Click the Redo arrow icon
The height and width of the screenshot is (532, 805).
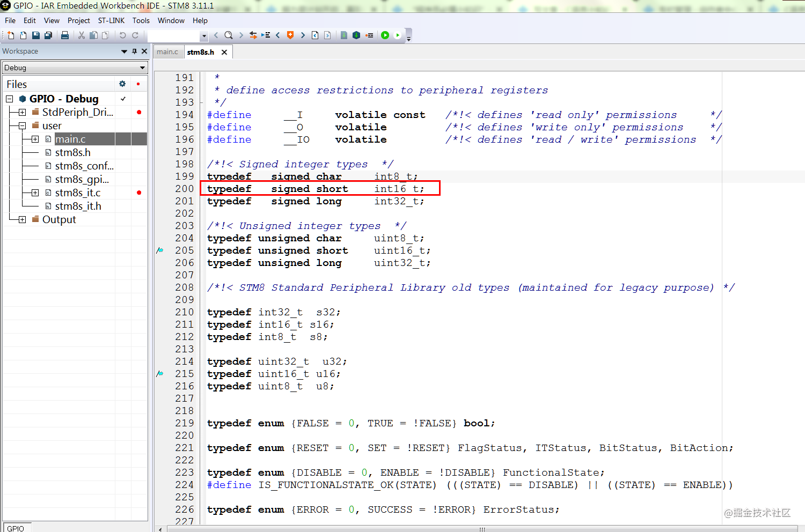pyautogui.click(x=135, y=35)
